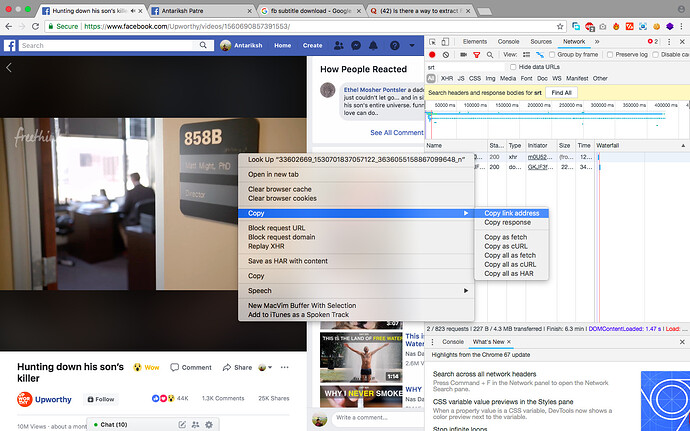Toggle device toolbar icon in DevTools
This screenshot has height=431, width=690.
point(444,41)
